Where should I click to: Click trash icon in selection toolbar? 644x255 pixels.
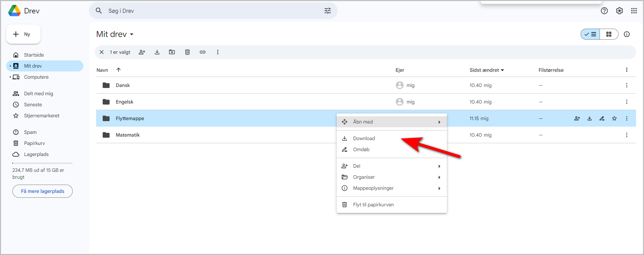(x=187, y=52)
